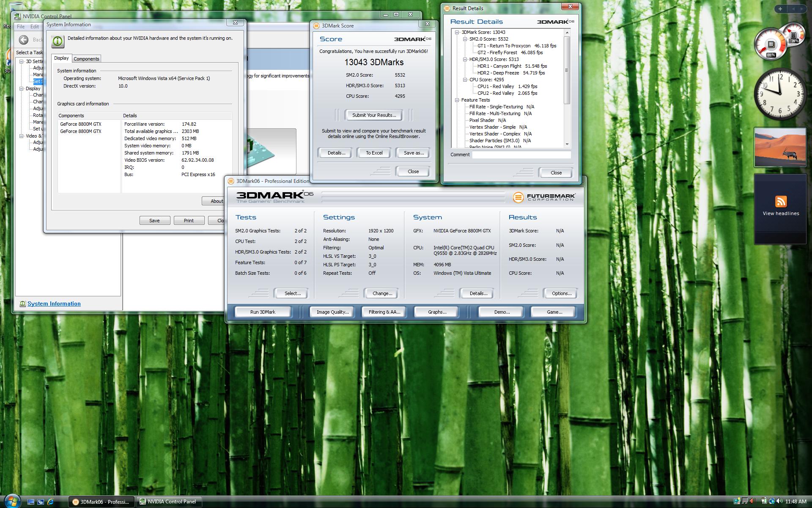Collapse 3D Settings task tree node

[x=22, y=61]
